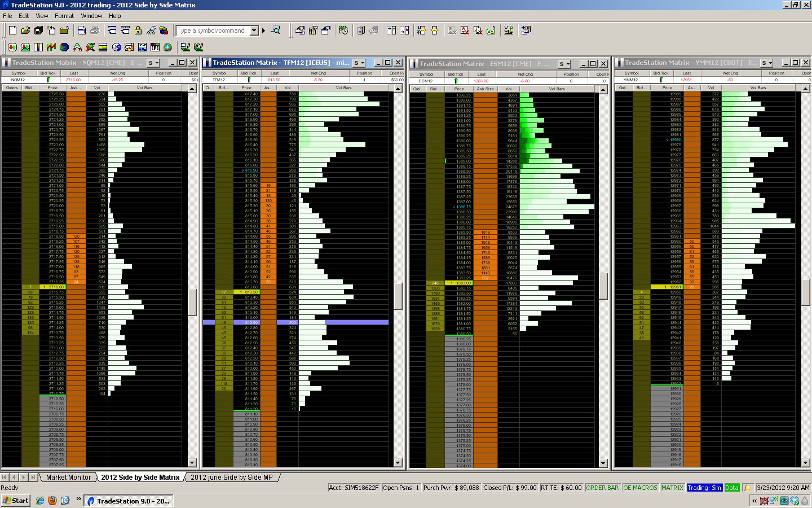Viewport: 812px width, 508px height.
Task: Click the green Data connection indicator
Action: point(732,488)
